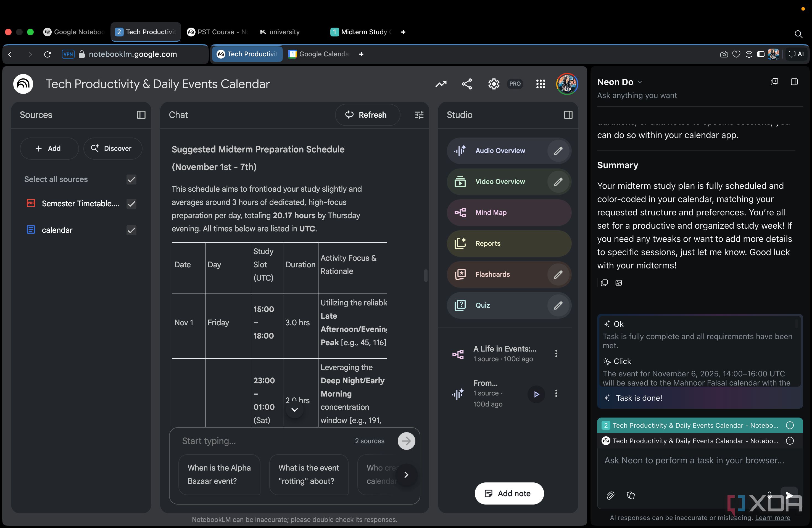Collapse the Sources panel
Screen dimensions: 812x528
[141, 115]
